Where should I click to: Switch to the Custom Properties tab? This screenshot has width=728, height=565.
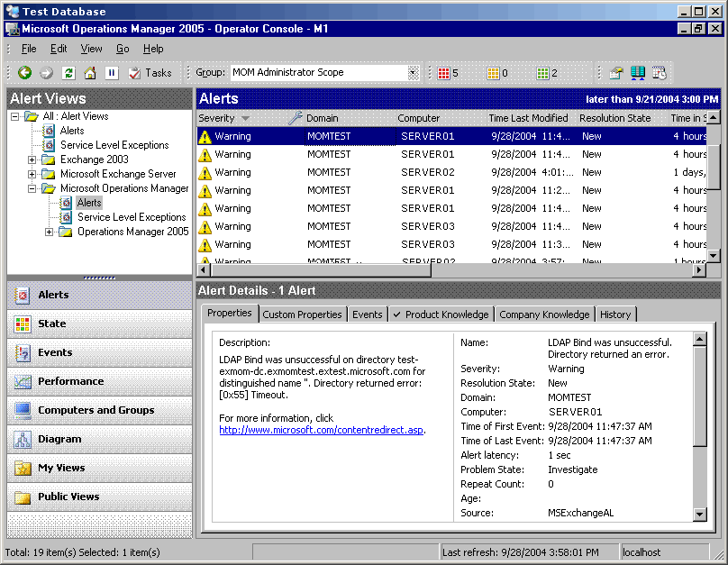tap(302, 314)
